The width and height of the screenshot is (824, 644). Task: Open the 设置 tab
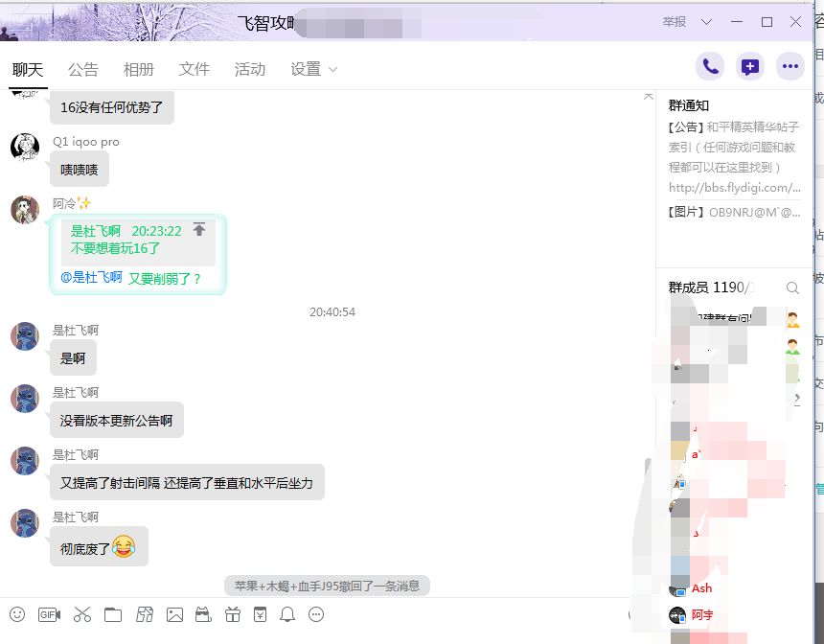pyautogui.click(x=306, y=69)
